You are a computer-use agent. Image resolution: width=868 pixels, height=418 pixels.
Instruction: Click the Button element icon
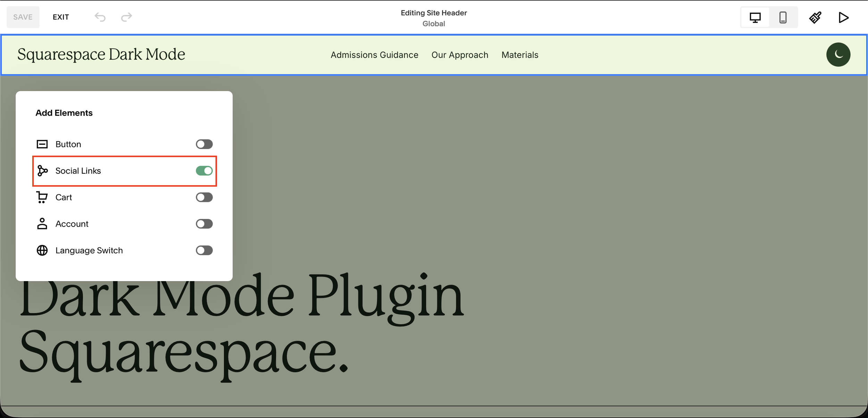click(42, 144)
